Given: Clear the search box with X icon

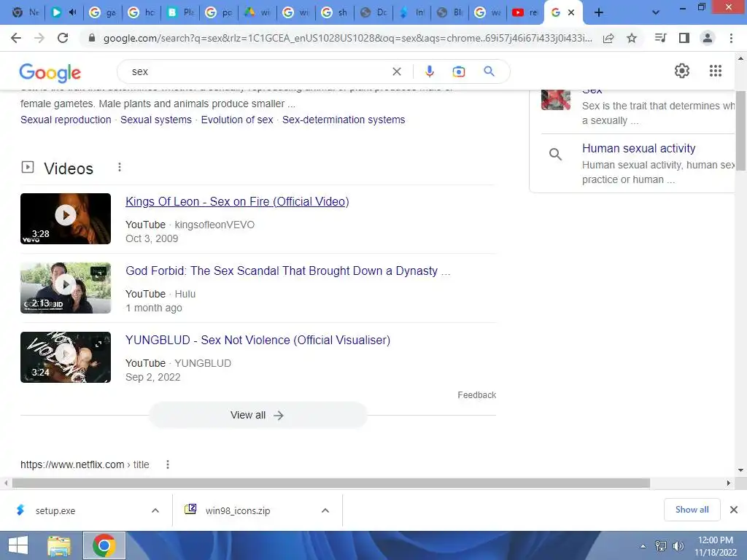Looking at the screenshot, I should (396, 71).
